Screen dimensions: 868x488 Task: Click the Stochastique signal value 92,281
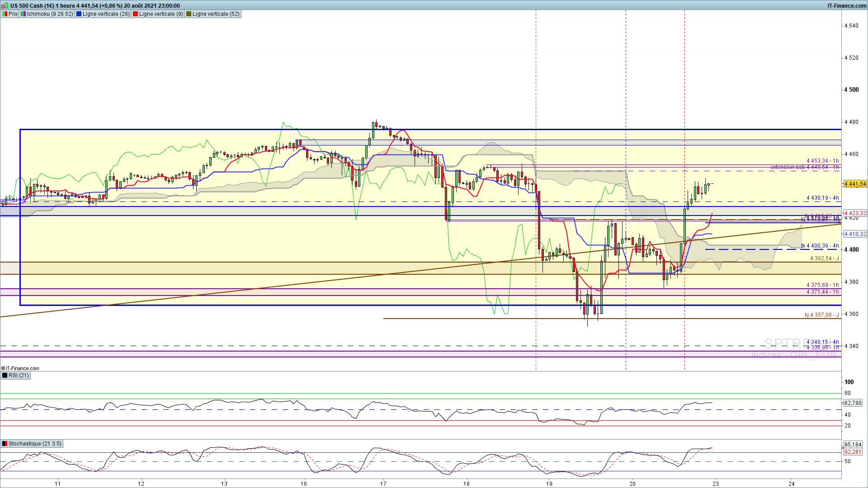click(853, 452)
